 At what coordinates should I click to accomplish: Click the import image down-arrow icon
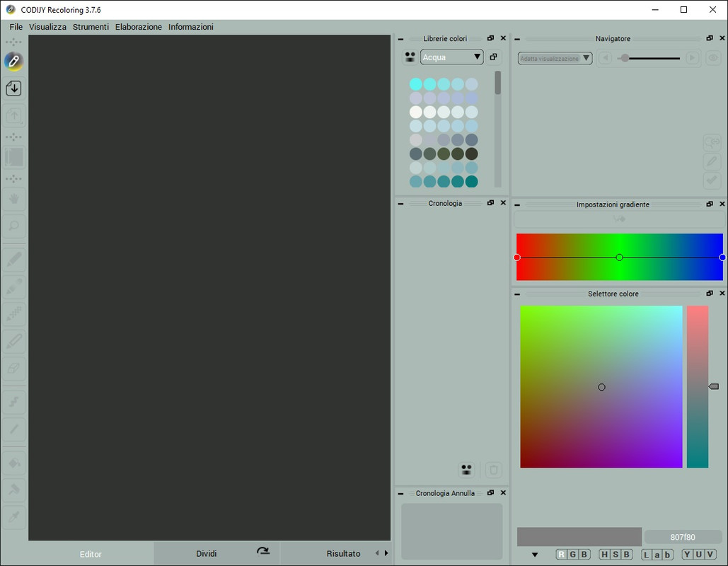pyautogui.click(x=13, y=88)
